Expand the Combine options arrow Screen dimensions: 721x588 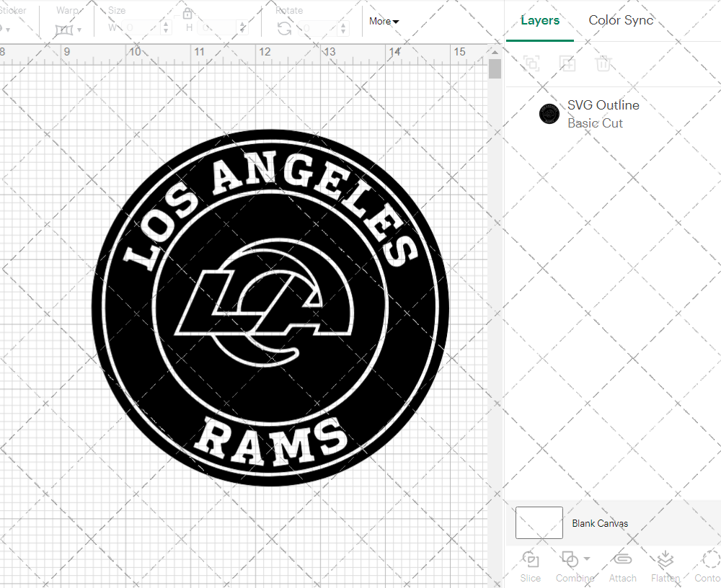point(585,559)
